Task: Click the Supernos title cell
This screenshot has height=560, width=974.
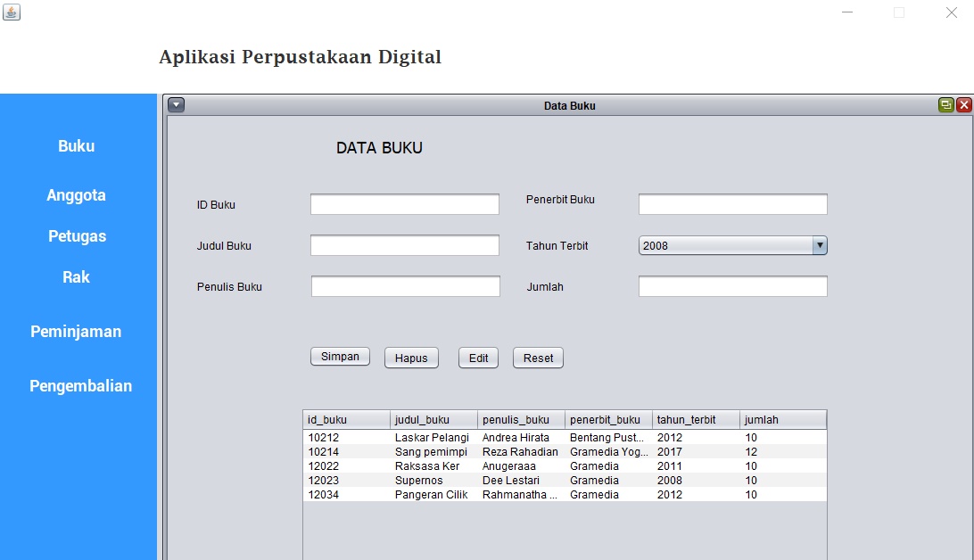Action: [x=433, y=480]
